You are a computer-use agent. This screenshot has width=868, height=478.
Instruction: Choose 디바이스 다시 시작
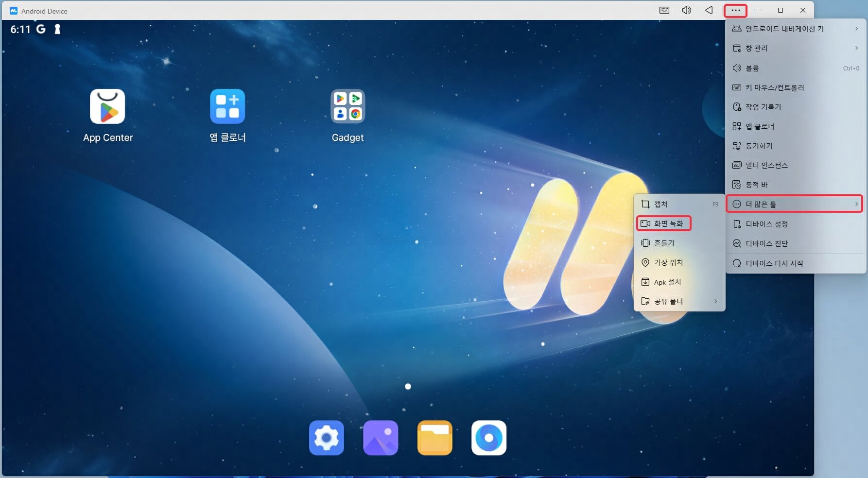796,263
